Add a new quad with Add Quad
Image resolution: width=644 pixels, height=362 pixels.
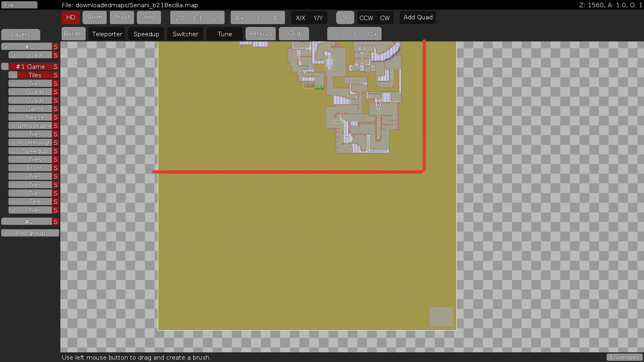(x=417, y=17)
